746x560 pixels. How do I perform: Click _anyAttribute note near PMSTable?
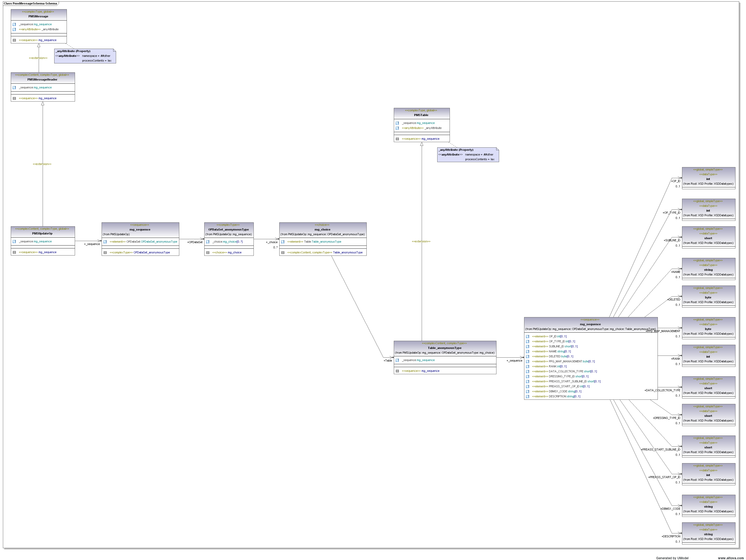[x=468, y=154]
